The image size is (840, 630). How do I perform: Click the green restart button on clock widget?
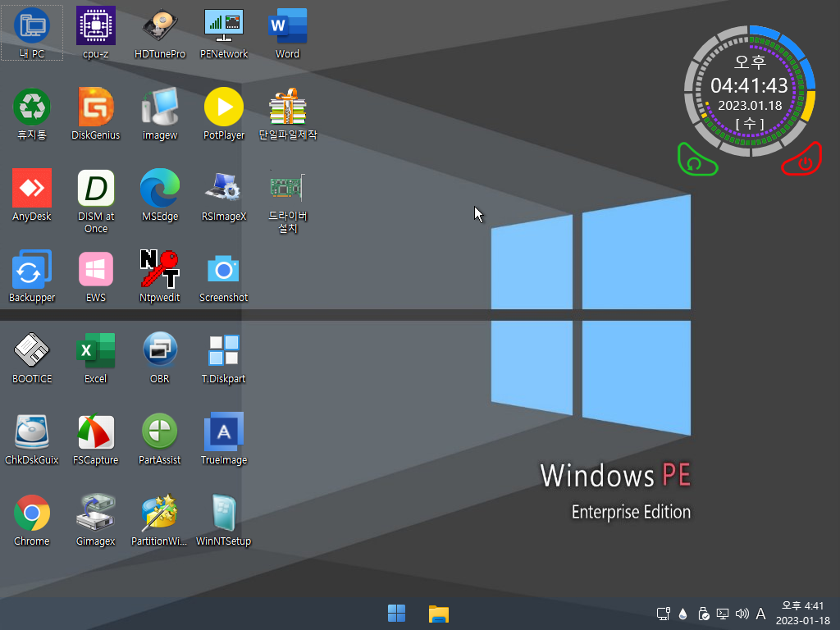(x=696, y=160)
